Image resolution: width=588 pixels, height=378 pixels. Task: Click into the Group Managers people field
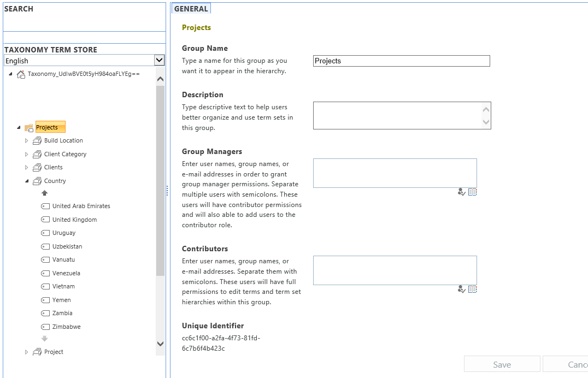point(395,173)
